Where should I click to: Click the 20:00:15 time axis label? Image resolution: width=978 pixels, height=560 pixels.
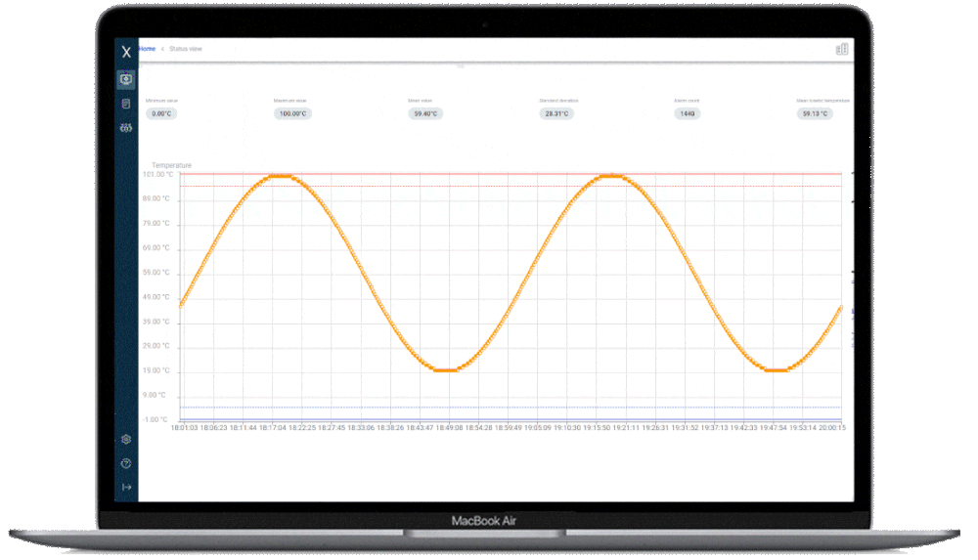point(832,428)
